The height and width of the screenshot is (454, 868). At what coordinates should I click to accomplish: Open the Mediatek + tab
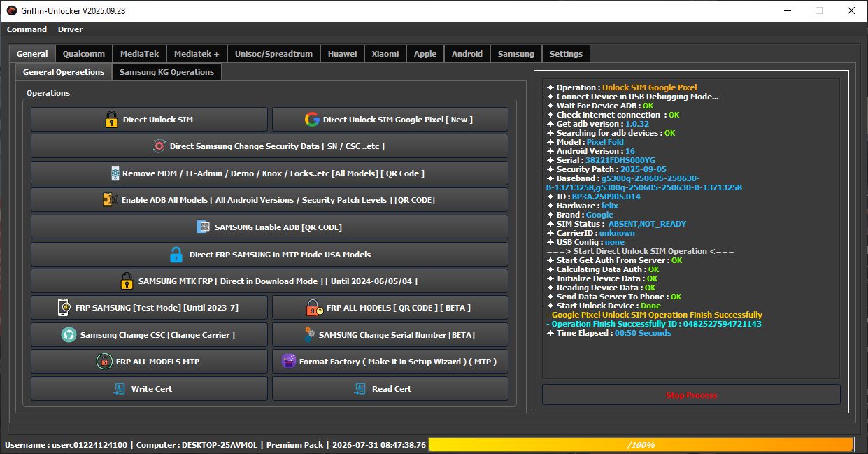coord(197,54)
